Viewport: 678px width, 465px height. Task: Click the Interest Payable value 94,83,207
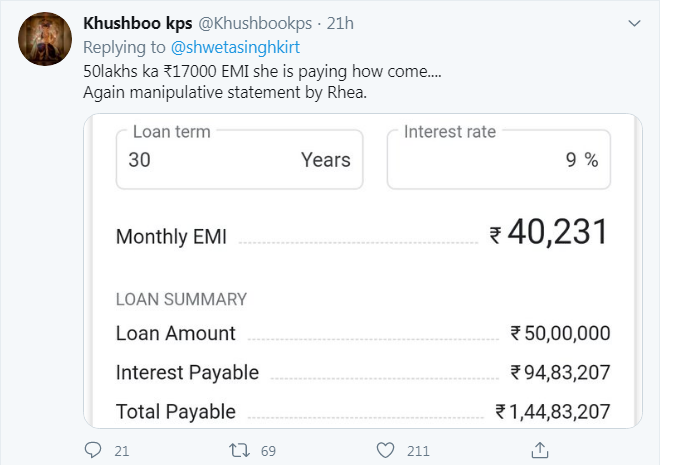[560, 373]
